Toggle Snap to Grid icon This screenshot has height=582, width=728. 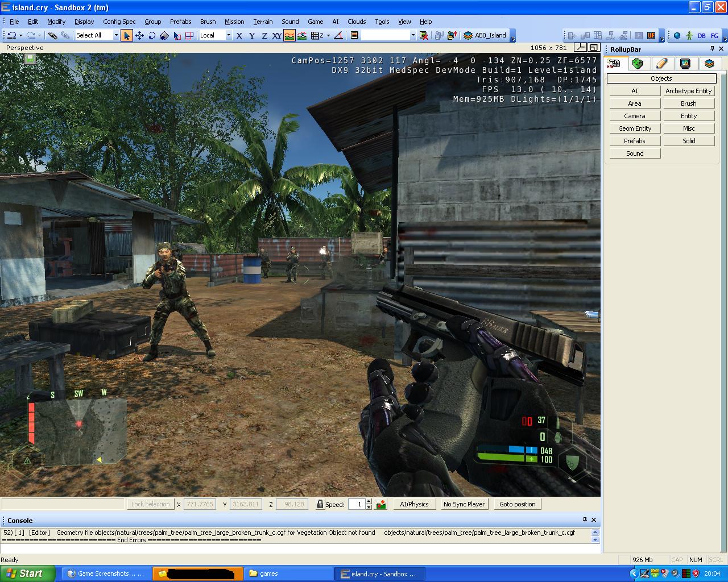pyautogui.click(x=315, y=35)
